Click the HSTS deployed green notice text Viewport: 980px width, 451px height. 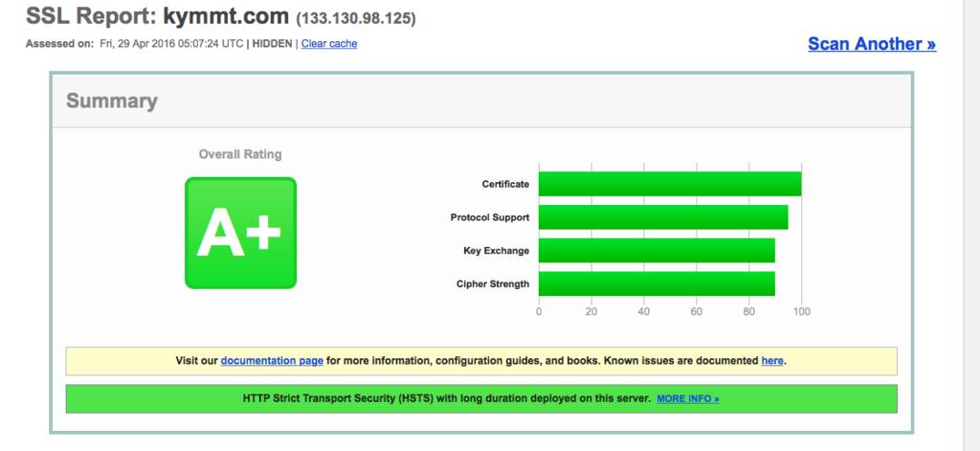point(447,398)
